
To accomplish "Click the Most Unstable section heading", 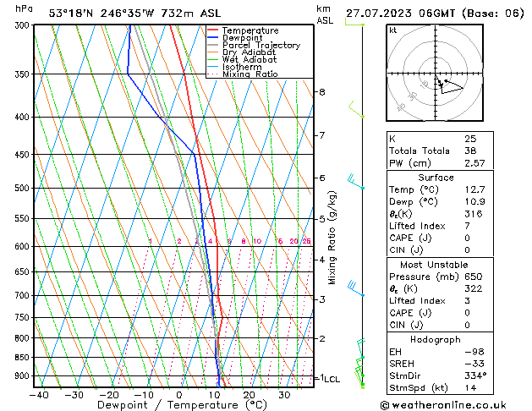I will [434, 265].
